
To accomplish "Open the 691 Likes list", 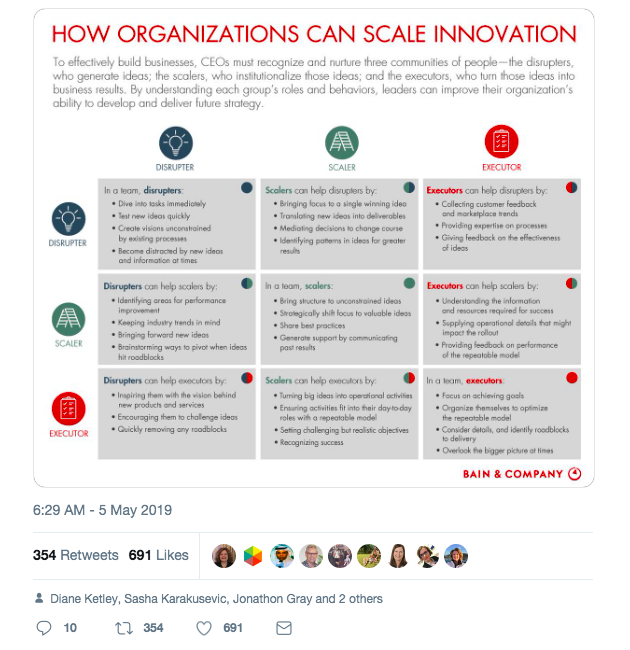I will [x=158, y=555].
